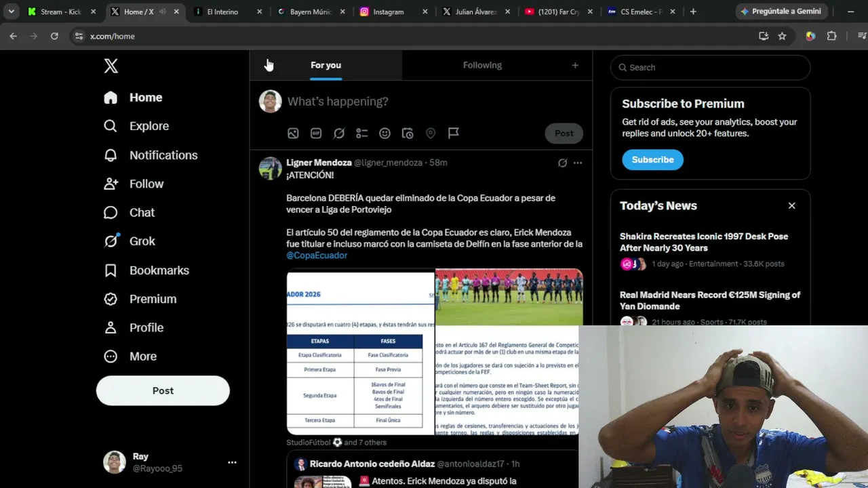Image resolution: width=868 pixels, height=488 pixels.
Task: Click the Pregúntale a Gemini button
Action: coord(781,12)
